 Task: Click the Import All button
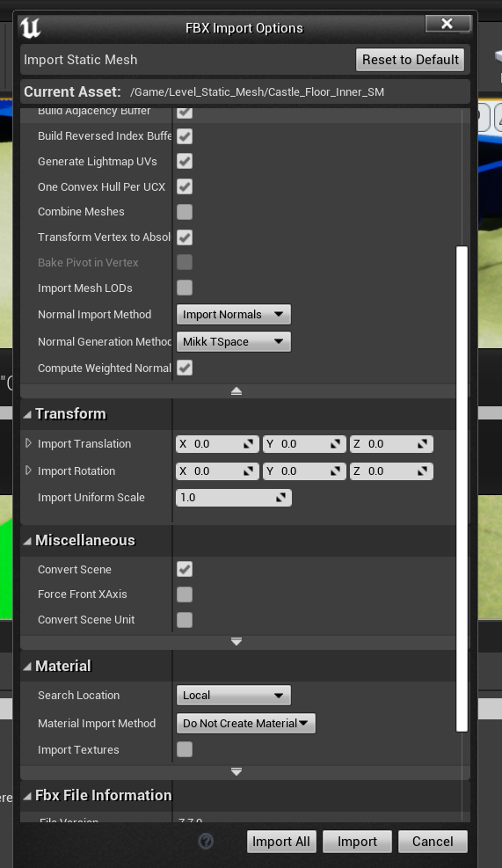coord(281,842)
